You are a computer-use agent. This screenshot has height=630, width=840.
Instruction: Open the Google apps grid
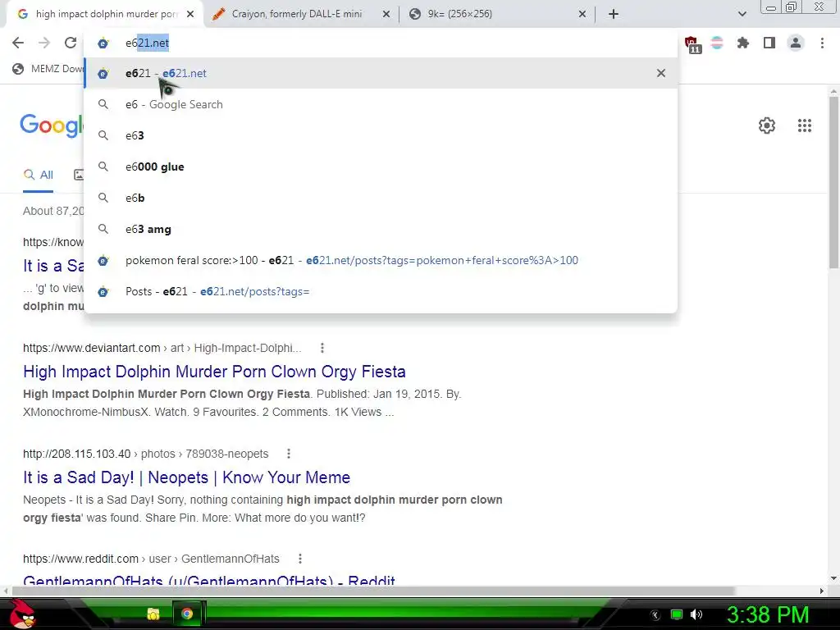tap(804, 126)
